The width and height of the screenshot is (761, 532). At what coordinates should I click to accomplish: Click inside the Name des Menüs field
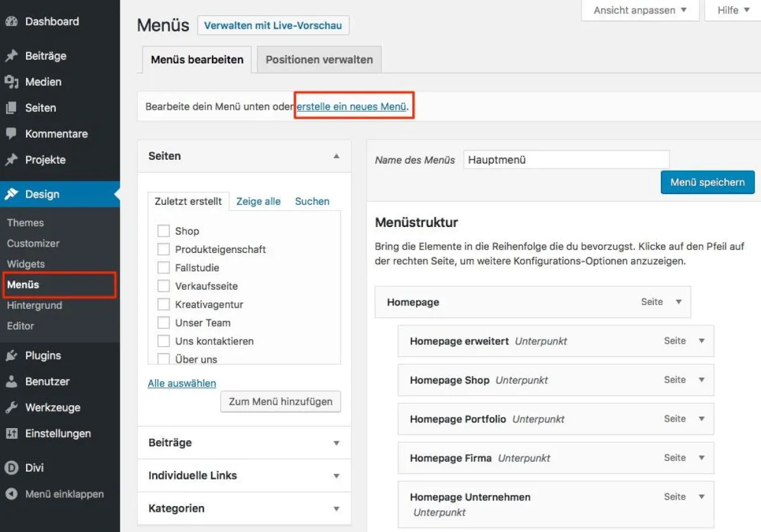566,159
